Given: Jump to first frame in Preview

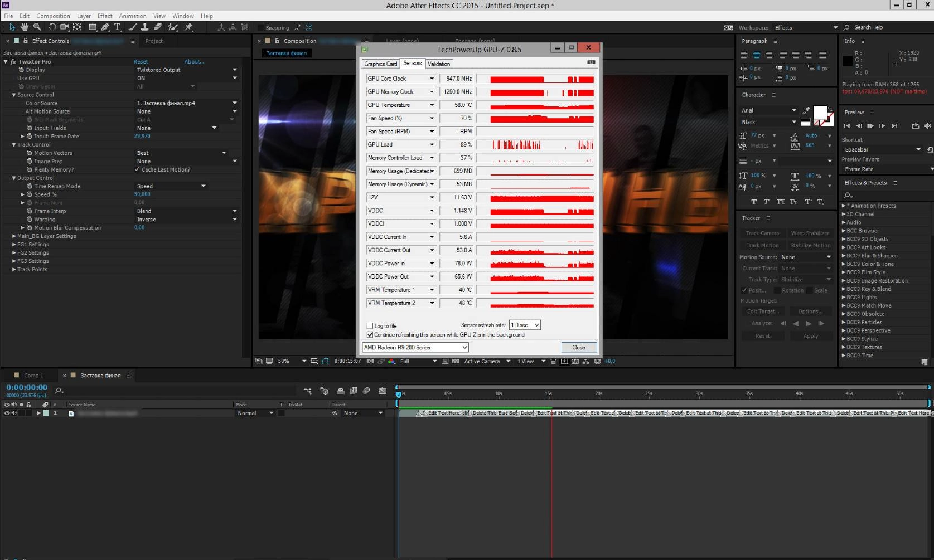Looking at the screenshot, I should pos(846,126).
